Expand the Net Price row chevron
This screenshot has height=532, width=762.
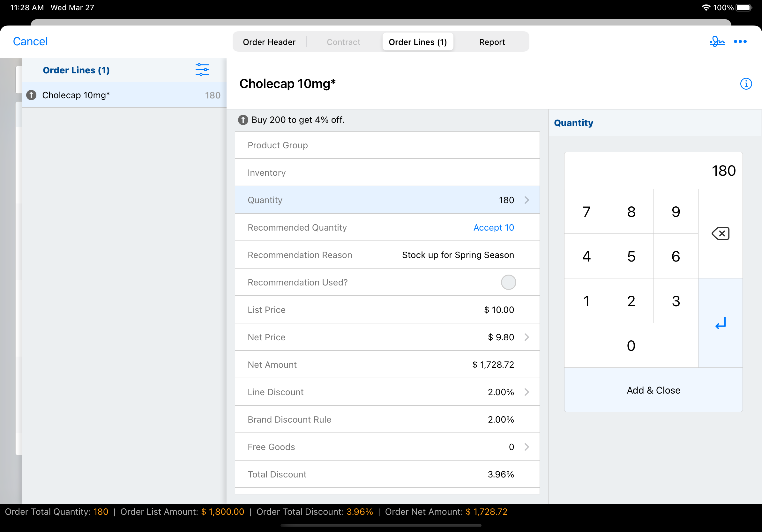[527, 337]
